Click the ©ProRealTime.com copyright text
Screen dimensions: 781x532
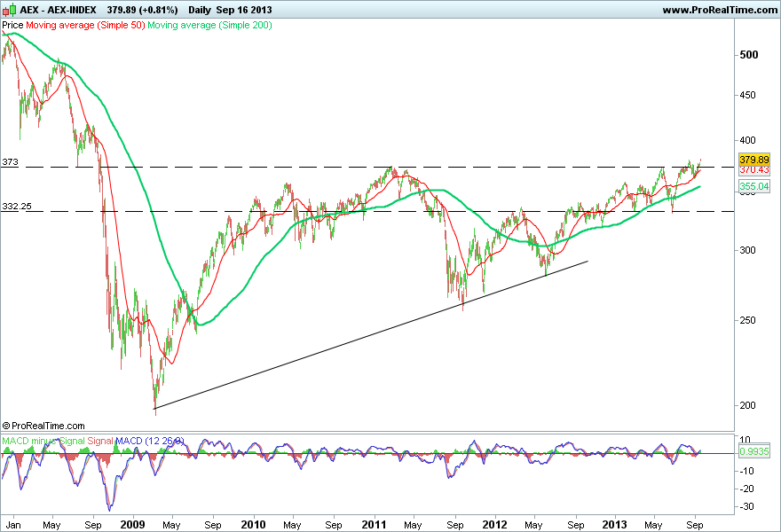(x=43, y=426)
